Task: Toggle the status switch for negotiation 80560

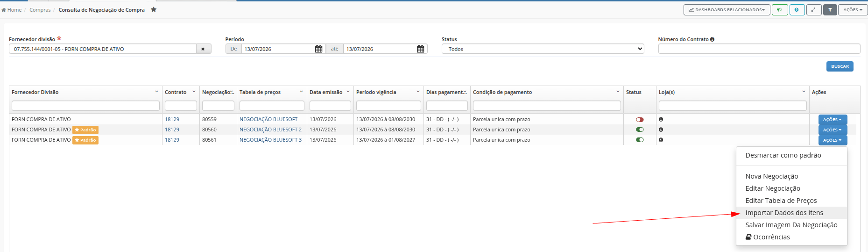Action: (x=640, y=130)
